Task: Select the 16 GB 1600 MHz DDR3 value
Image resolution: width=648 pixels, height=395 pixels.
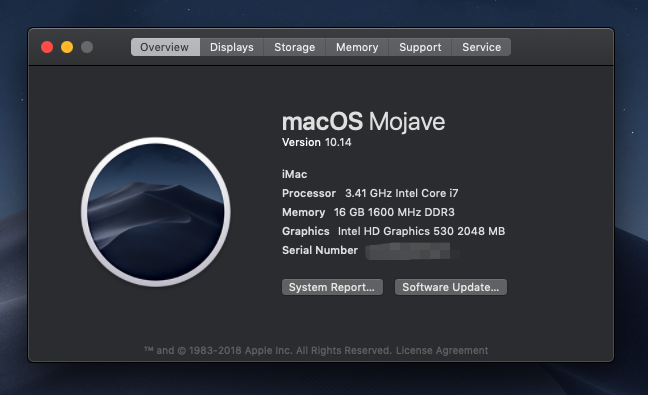Action: pyautogui.click(x=394, y=212)
